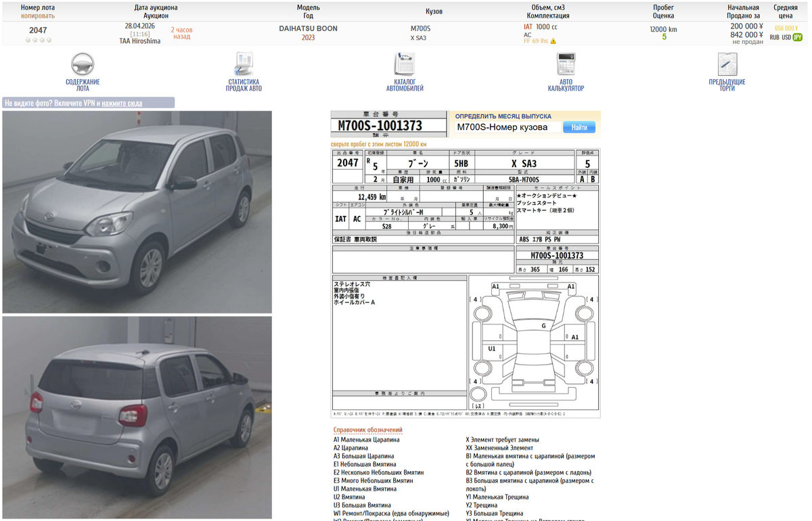Click the не продан status text
The width and height of the screenshot is (812, 521).
tap(748, 42)
